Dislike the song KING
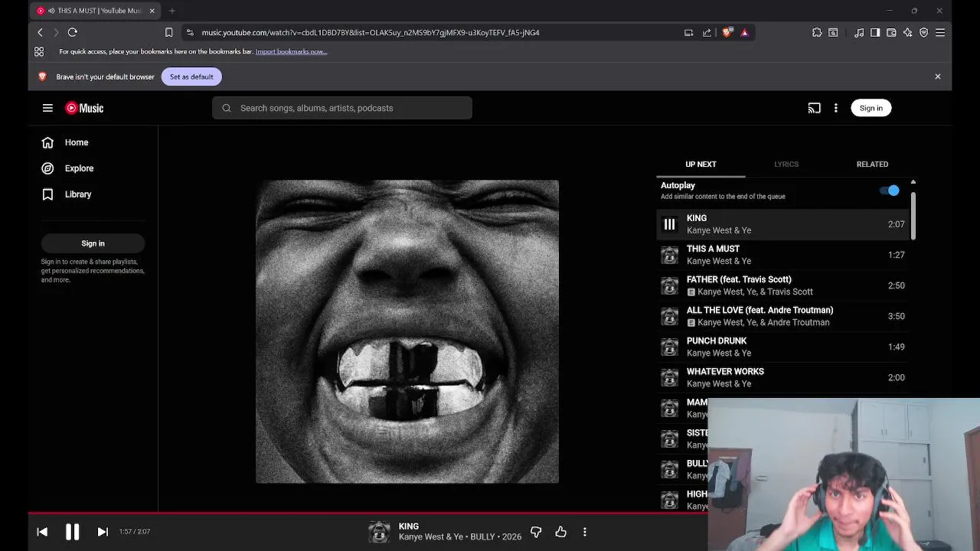 click(536, 532)
